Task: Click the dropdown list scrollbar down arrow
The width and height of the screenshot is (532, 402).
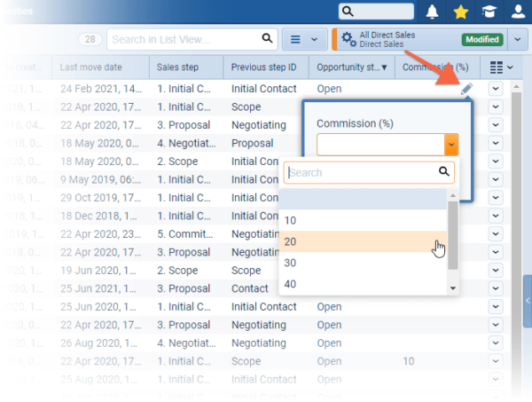Action: tap(452, 288)
